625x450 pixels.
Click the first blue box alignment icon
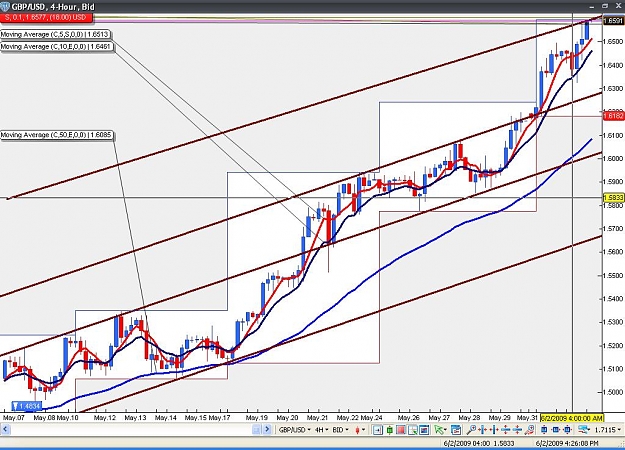(x=544, y=430)
